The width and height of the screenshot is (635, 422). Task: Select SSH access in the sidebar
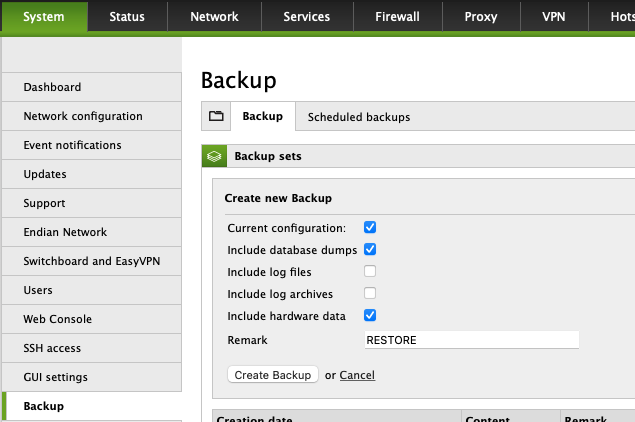(x=52, y=348)
